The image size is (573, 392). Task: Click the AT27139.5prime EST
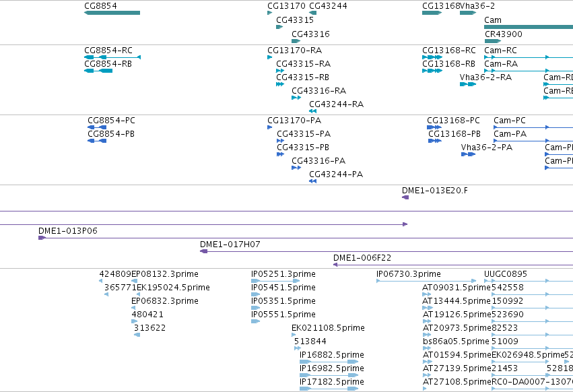point(427,376)
